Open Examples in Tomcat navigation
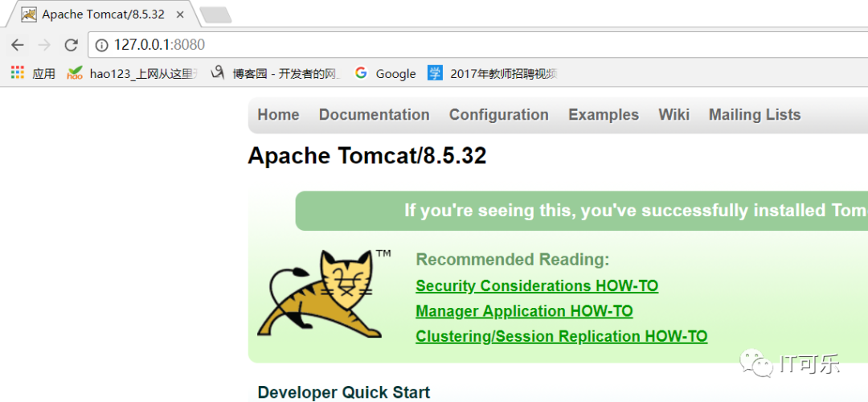 pos(604,115)
